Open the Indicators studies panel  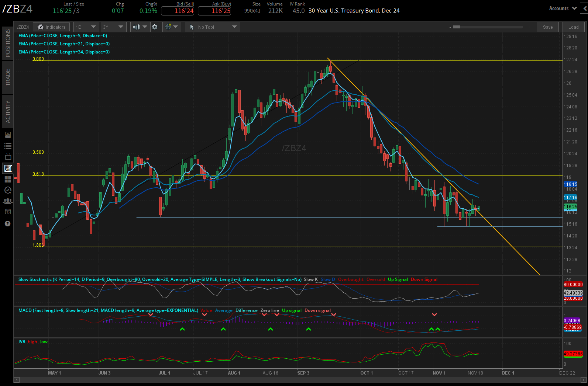[x=51, y=27]
